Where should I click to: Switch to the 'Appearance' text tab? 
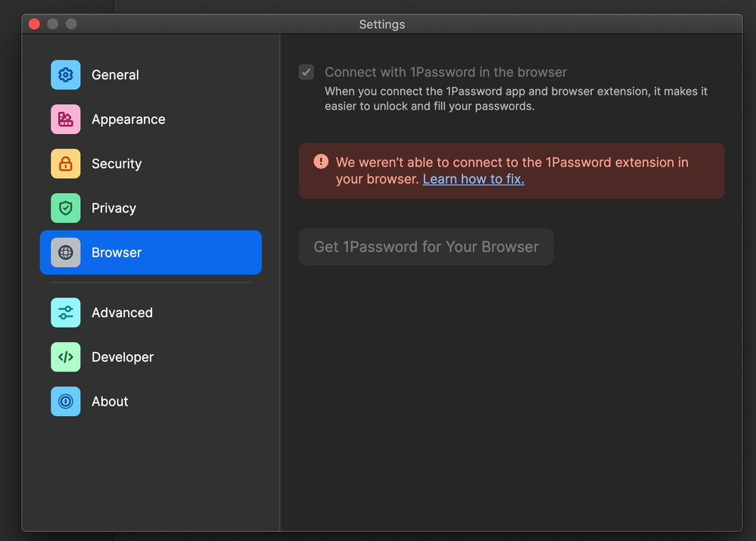(128, 120)
